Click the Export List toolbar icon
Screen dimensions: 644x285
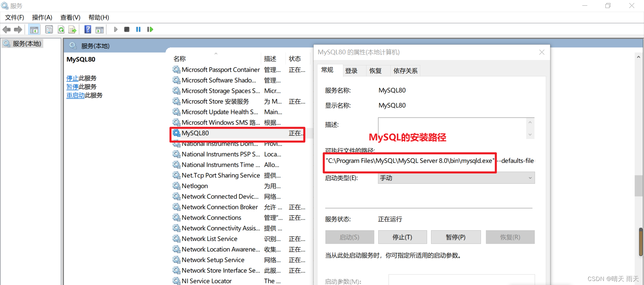click(x=72, y=30)
